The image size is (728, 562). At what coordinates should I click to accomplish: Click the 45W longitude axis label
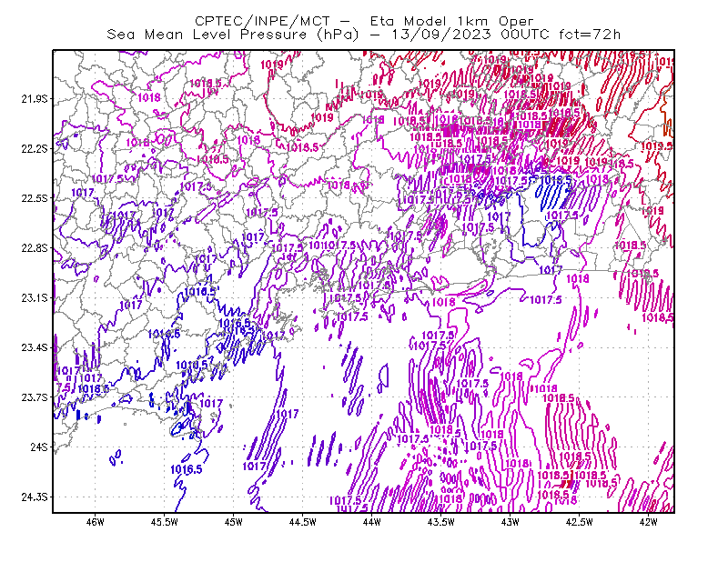point(234,522)
